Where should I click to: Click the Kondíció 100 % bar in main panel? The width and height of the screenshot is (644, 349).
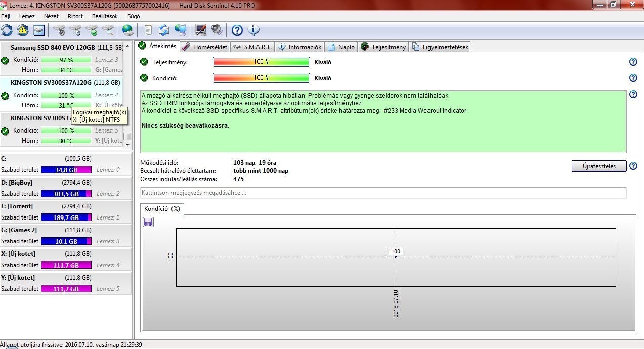tap(261, 78)
